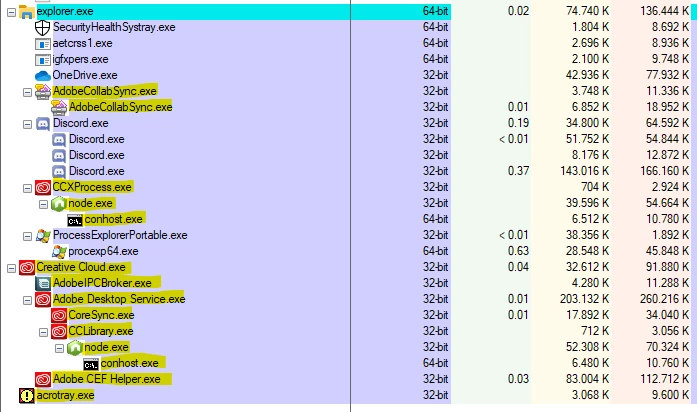Select the explorer.exe process name
697x412 pixels.
[x=65, y=11]
